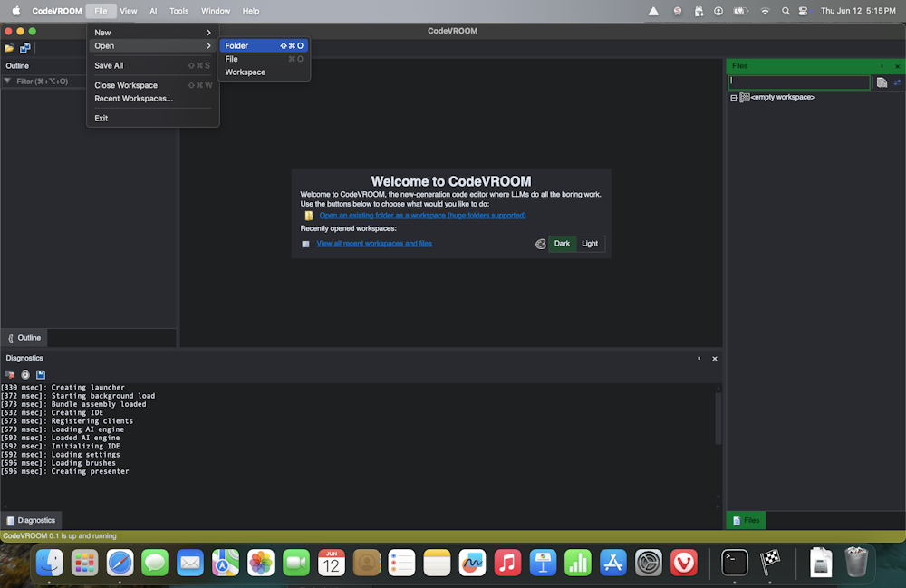Collapse the empty workspace tree node
This screenshot has height=588, width=906.
733,98
